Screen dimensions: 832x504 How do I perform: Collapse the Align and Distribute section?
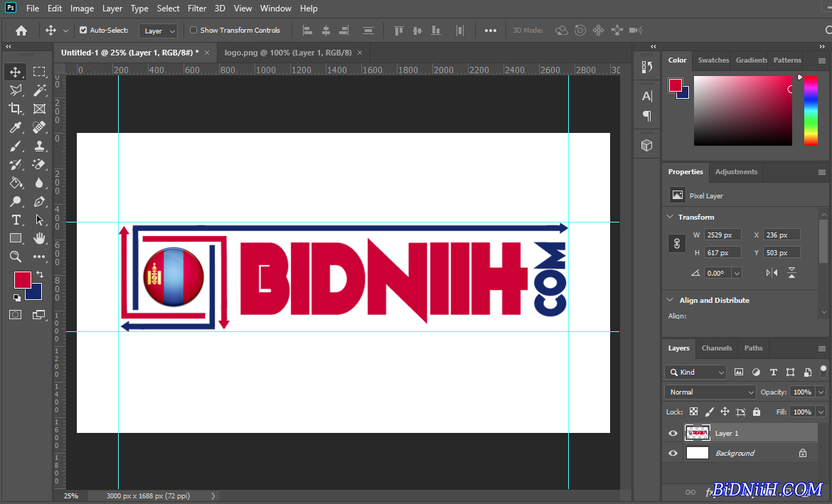coord(670,300)
